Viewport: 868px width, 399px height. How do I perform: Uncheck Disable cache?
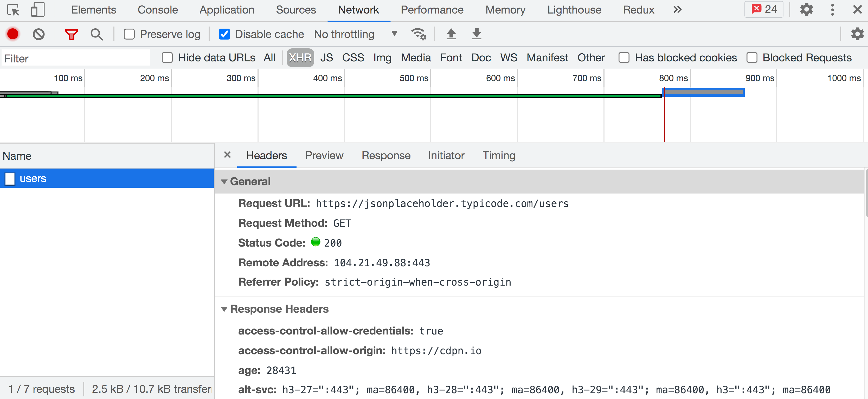click(224, 34)
